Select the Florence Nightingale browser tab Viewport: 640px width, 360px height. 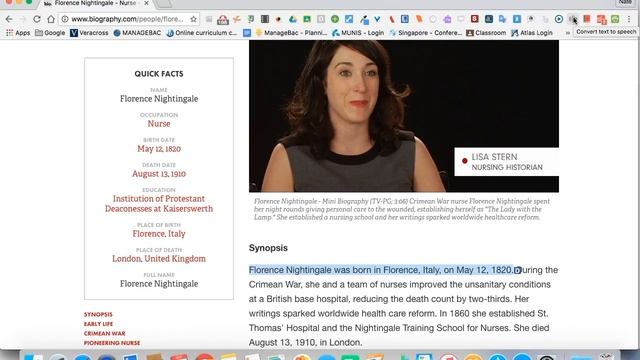95,4
